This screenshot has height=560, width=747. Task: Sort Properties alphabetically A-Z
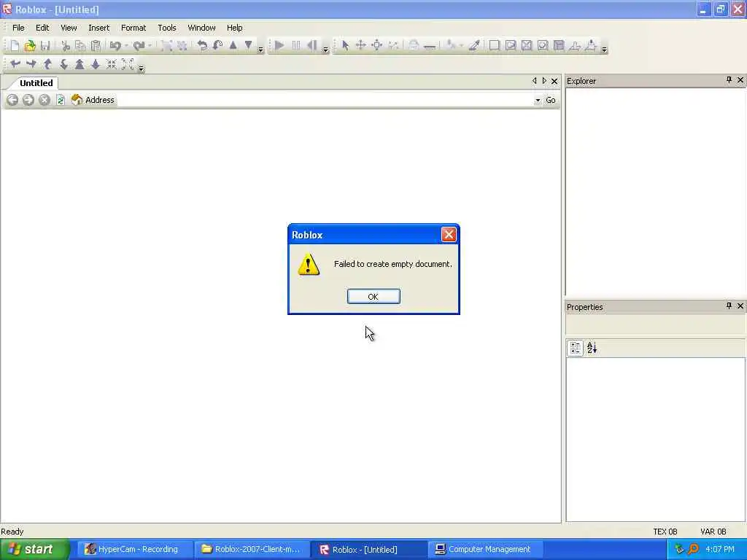[592, 348]
